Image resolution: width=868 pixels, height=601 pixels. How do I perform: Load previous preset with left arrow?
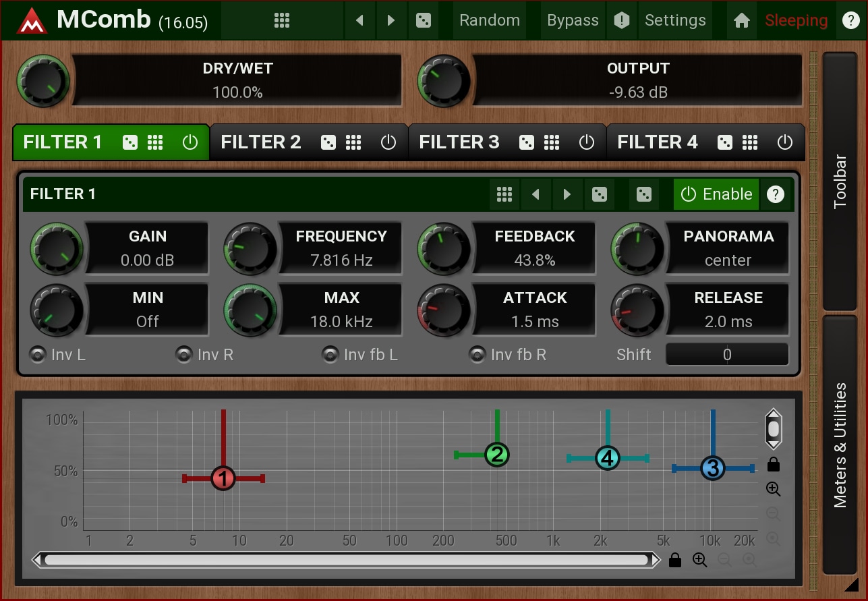359,20
